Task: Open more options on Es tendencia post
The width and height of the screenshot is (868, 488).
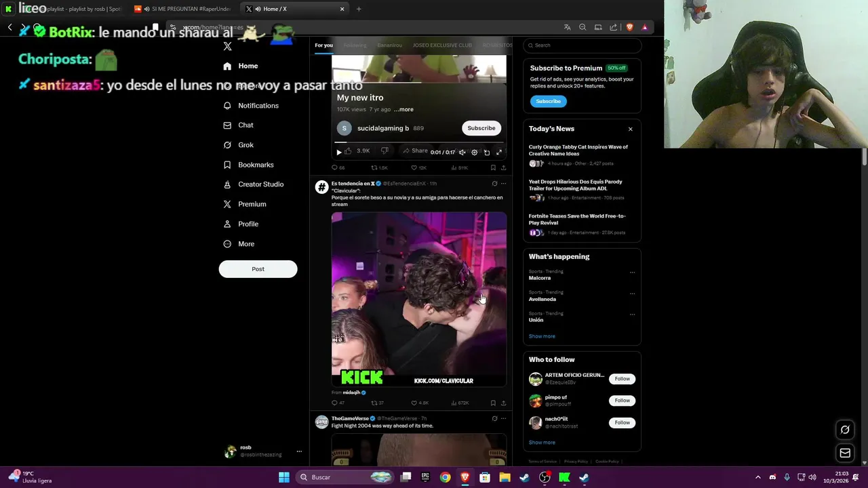Action: pyautogui.click(x=503, y=184)
